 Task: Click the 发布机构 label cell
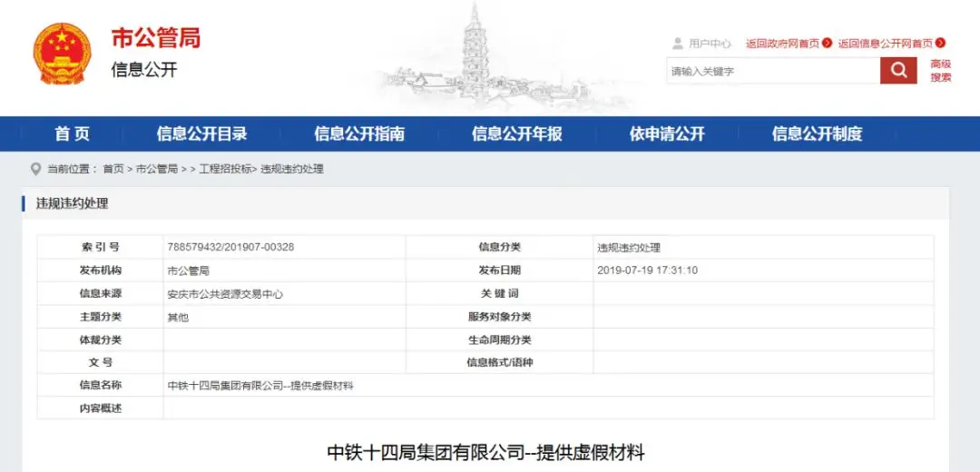click(100, 270)
